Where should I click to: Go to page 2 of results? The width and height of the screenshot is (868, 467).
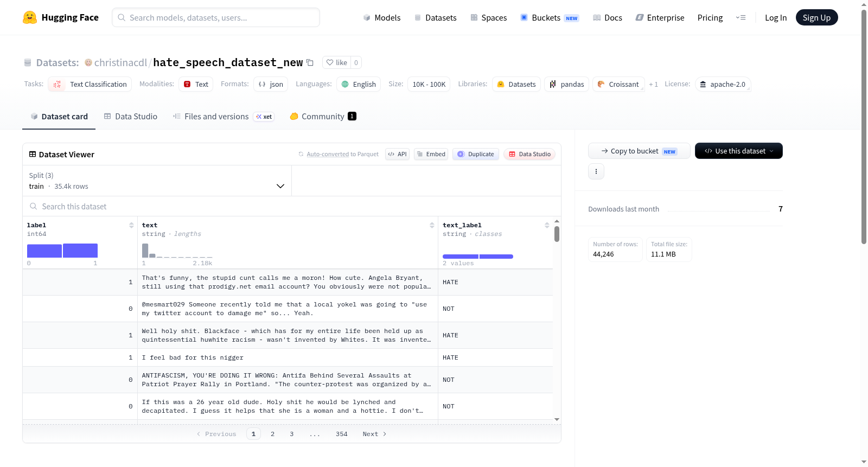(x=272, y=434)
